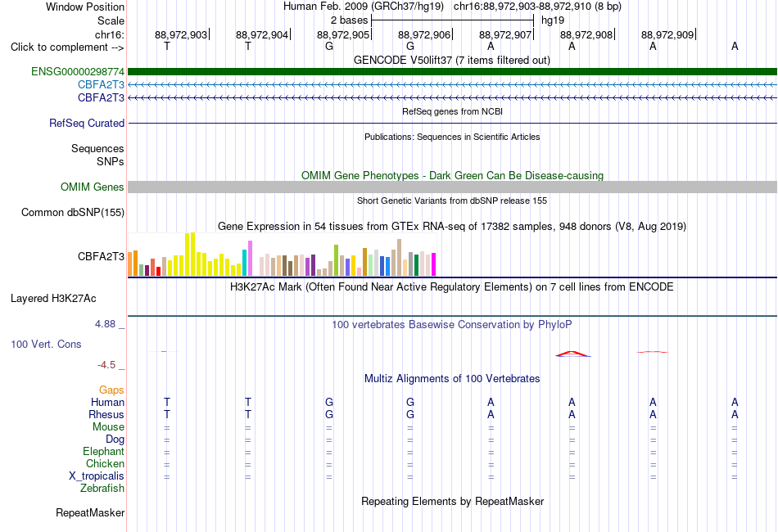Click the first T base in sequence row
Image resolution: width=778 pixels, height=532 pixels.
click(x=167, y=46)
